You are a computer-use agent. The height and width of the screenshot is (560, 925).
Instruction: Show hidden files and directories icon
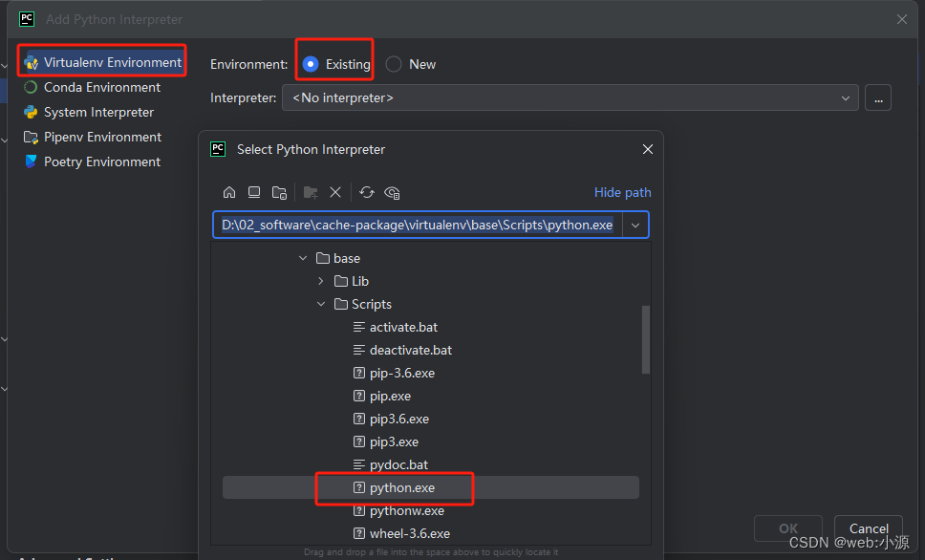(392, 192)
